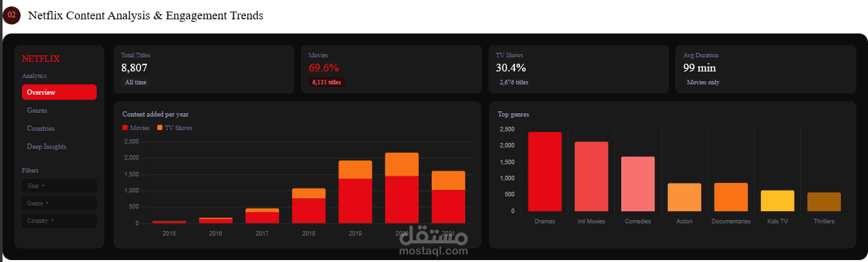This screenshot has height=262, width=868.
Task: Go to the Countries section
Action: click(59, 128)
